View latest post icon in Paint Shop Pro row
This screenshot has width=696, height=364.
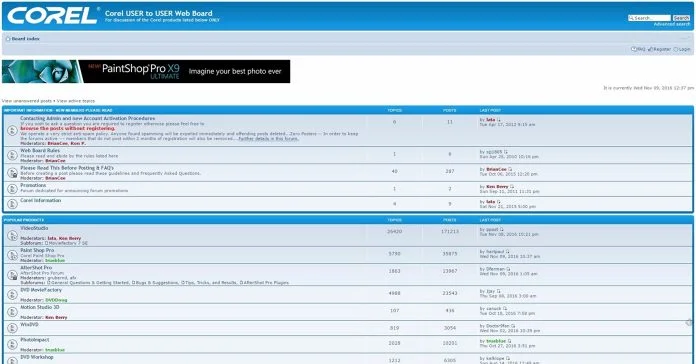coord(507,252)
